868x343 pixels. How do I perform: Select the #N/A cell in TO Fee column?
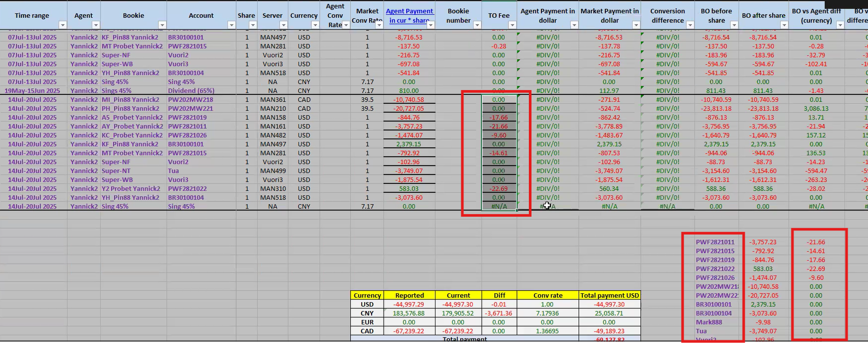tap(499, 206)
